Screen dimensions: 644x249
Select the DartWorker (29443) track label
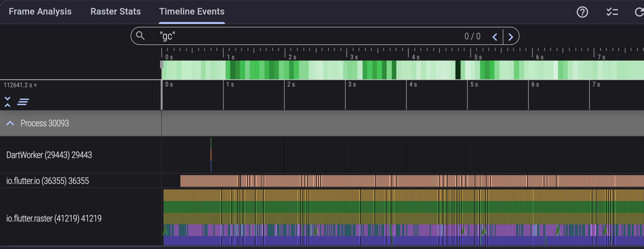point(49,155)
